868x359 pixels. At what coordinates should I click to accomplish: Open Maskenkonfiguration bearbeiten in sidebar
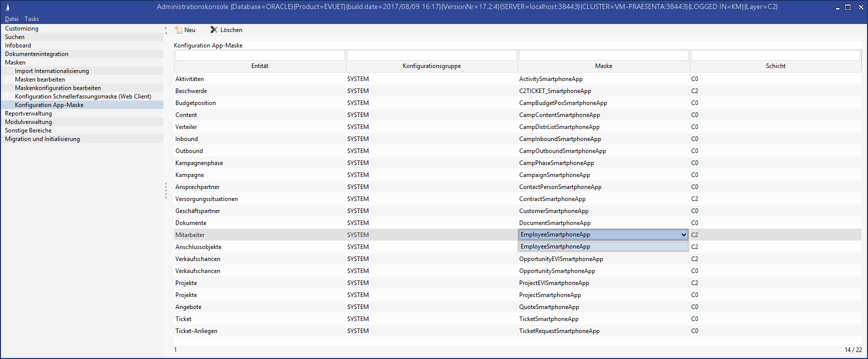click(x=57, y=88)
